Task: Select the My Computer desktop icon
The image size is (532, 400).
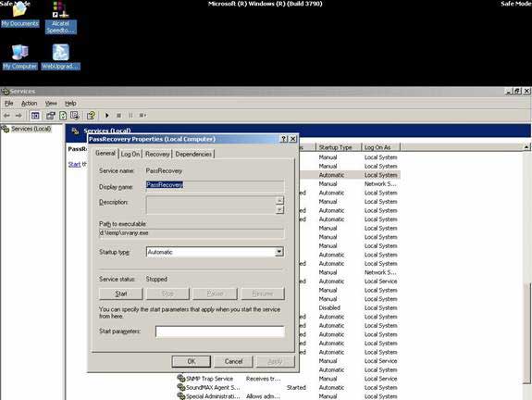Action: [x=19, y=56]
